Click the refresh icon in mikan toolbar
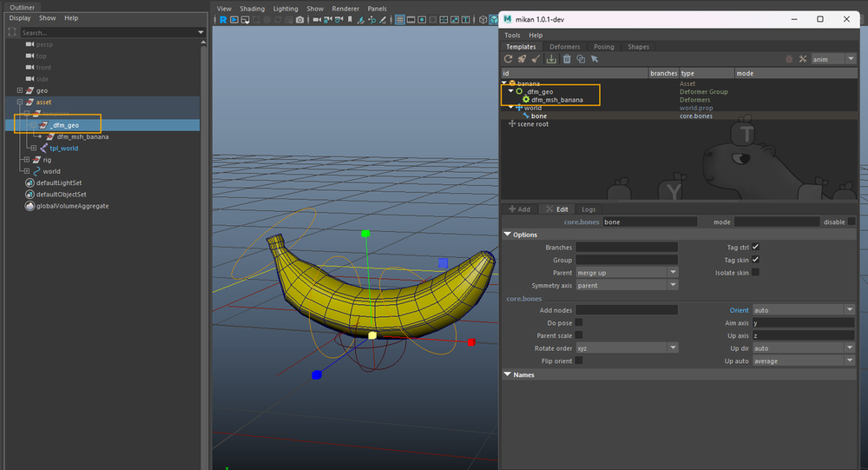 coord(510,59)
